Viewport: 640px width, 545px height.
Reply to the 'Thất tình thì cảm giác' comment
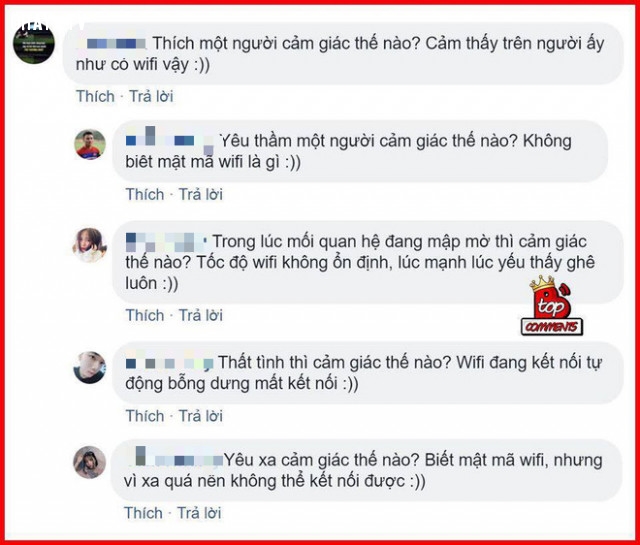tap(200, 416)
